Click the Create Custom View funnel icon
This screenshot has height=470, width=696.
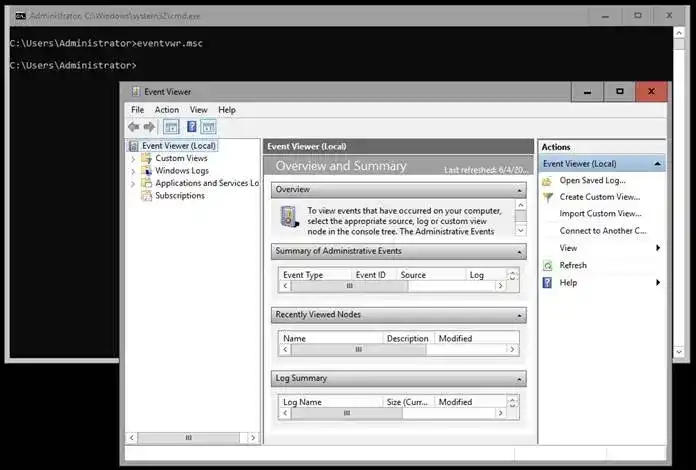pos(548,197)
